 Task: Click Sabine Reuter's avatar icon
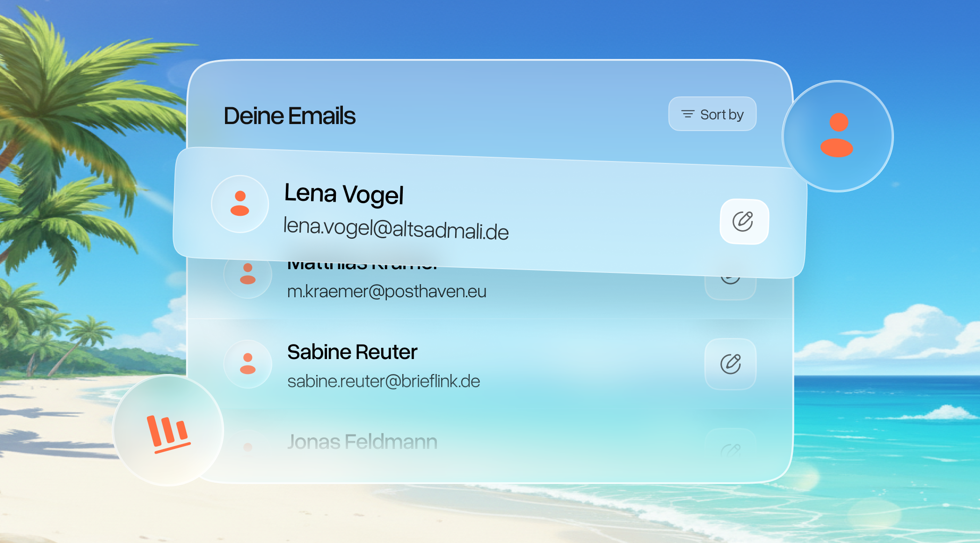point(247,364)
